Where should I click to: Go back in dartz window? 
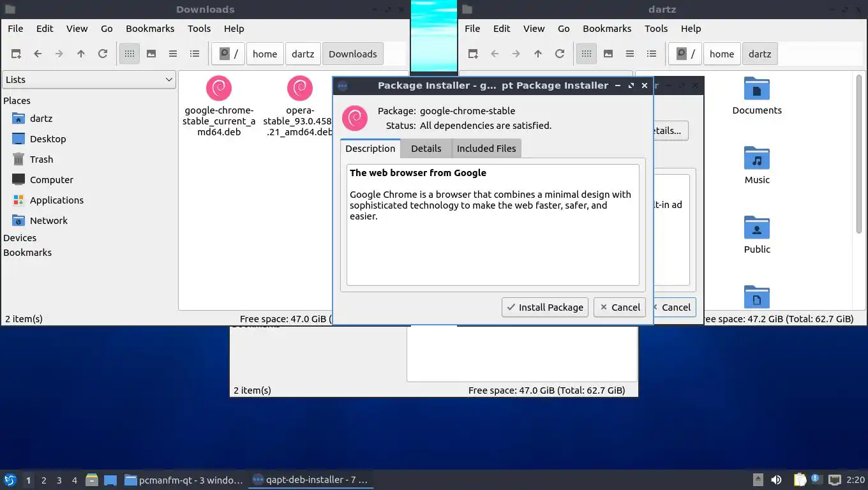click(495, 54)
